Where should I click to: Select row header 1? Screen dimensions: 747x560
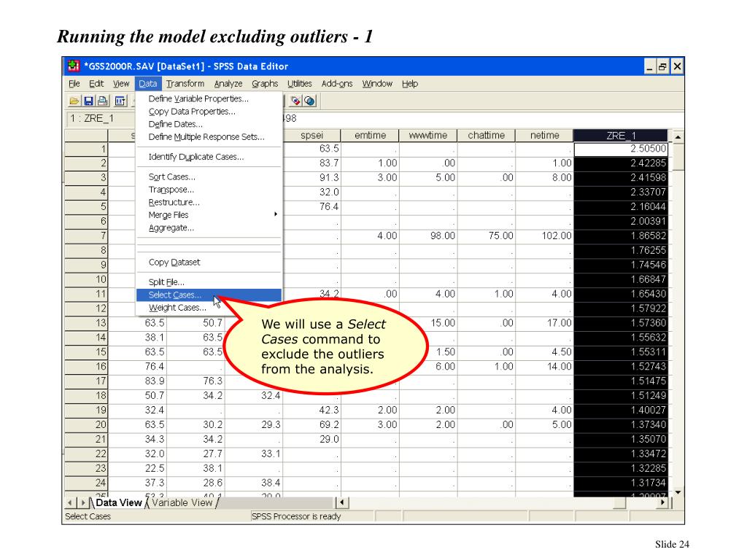tap(86, 149)
